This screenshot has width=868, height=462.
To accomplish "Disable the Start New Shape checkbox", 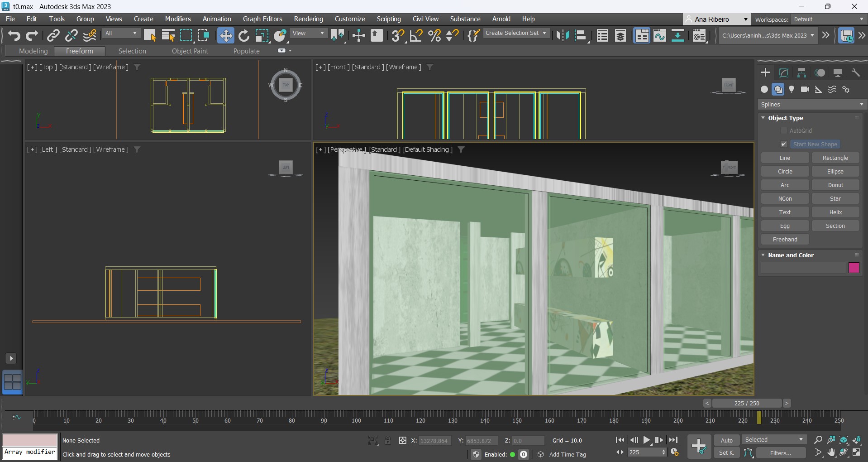I will [x=784, y=144].
